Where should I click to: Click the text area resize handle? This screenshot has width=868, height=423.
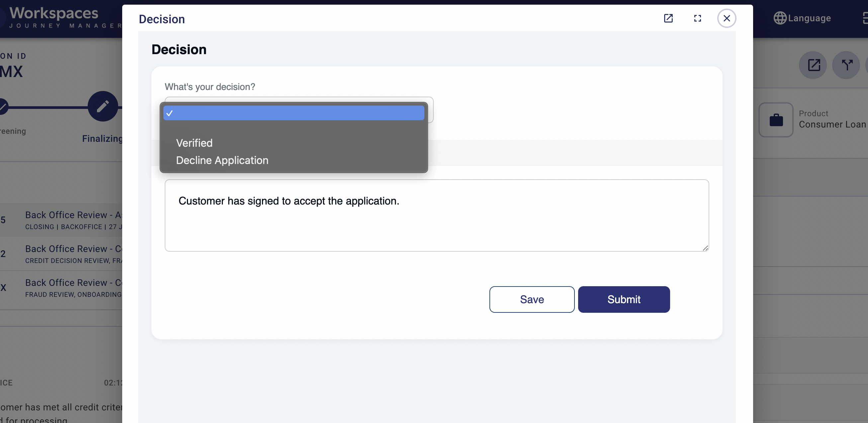[x=705, y=248]
